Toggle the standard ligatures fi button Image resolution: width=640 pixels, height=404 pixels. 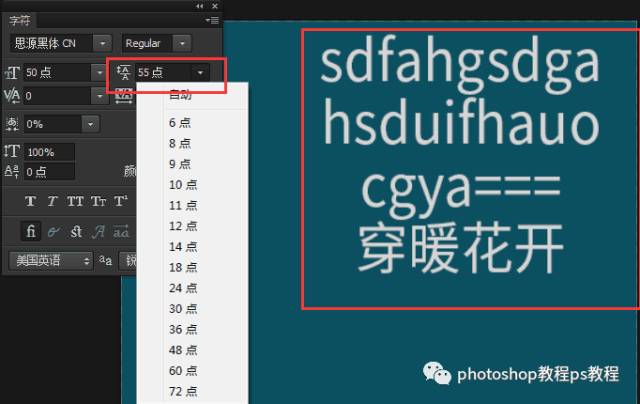31,230
